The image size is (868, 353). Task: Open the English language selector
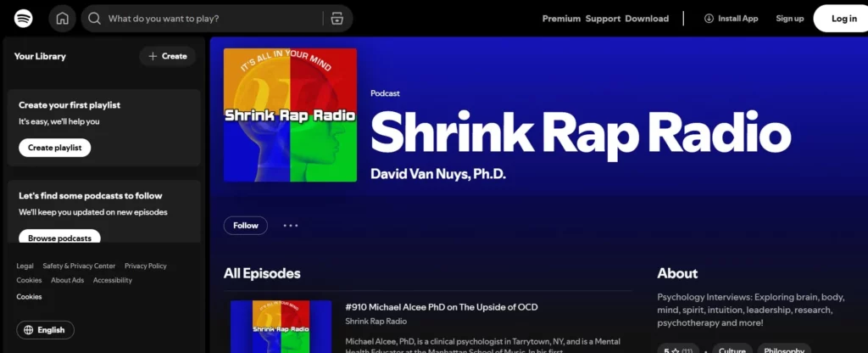[45, 330]
